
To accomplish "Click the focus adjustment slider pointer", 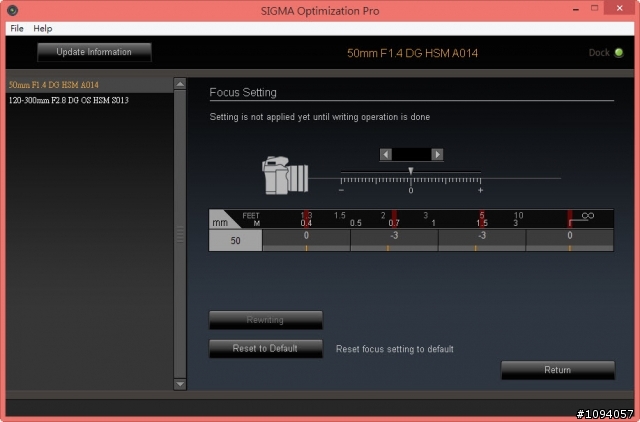I will (411, 171).
